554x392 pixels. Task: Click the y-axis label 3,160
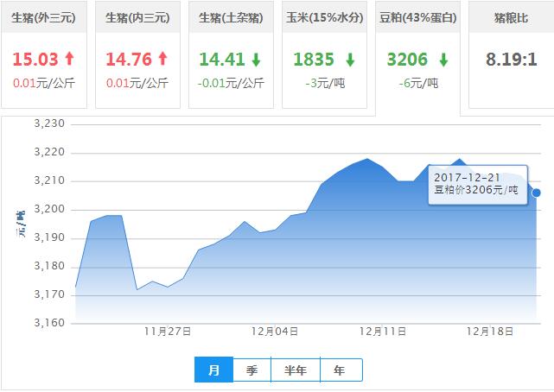(49, 322)
